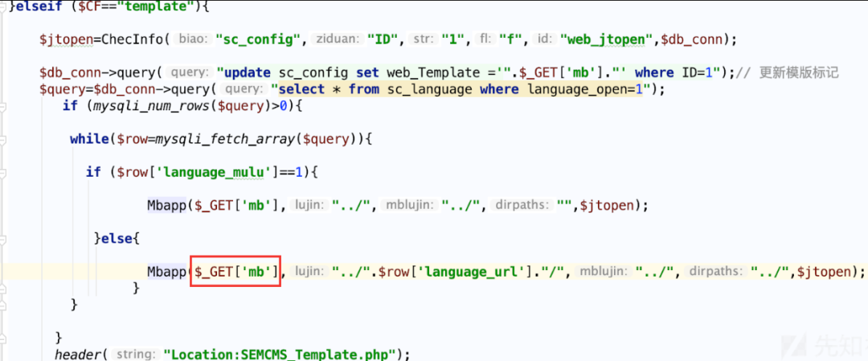Click the 更新模版标记 comment
The width and height of the screenshot is (868, 361).
click(800, 72)
